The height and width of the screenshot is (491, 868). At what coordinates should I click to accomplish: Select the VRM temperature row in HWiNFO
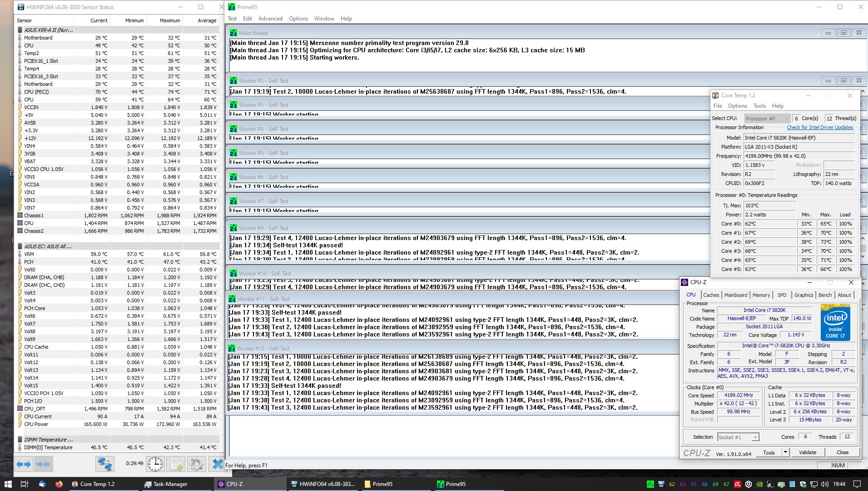pyautogui.click(x=117, y=254)
